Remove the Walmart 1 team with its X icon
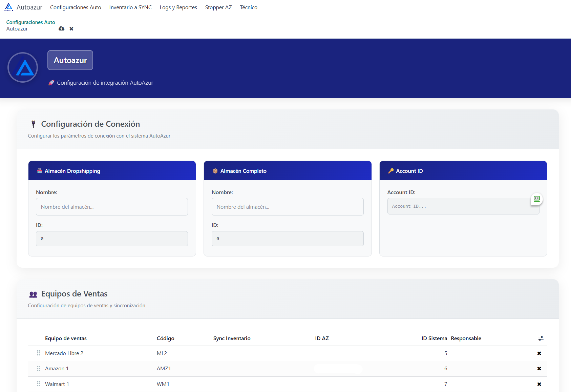The image size is (571, 392). click(539, 384)
